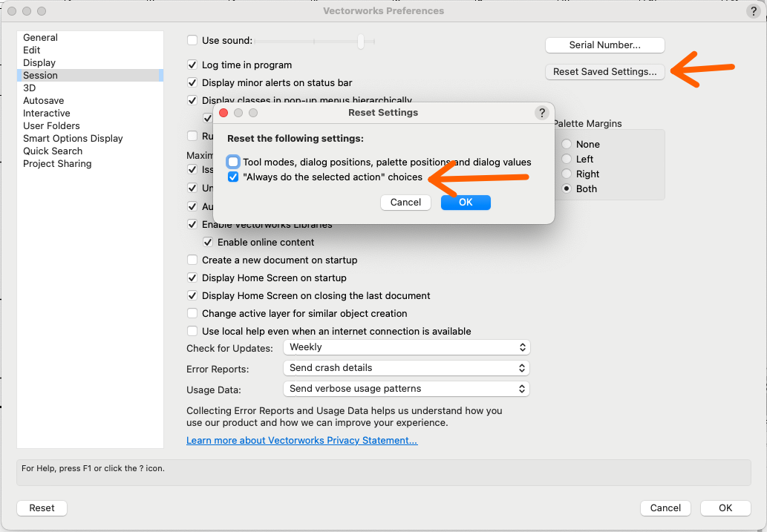Open the Check for Updates dropdown

coord(406,347)
